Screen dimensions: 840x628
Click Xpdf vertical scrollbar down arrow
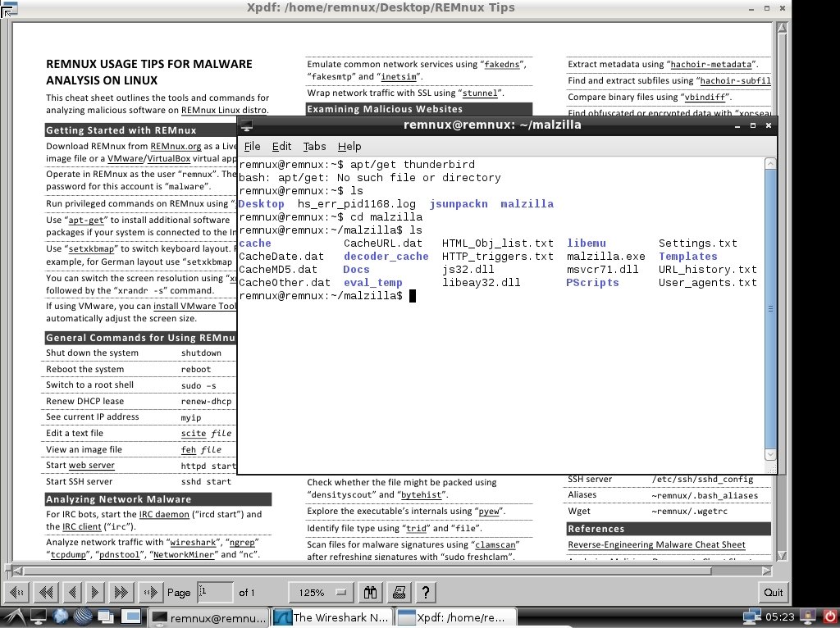point(782,555)
